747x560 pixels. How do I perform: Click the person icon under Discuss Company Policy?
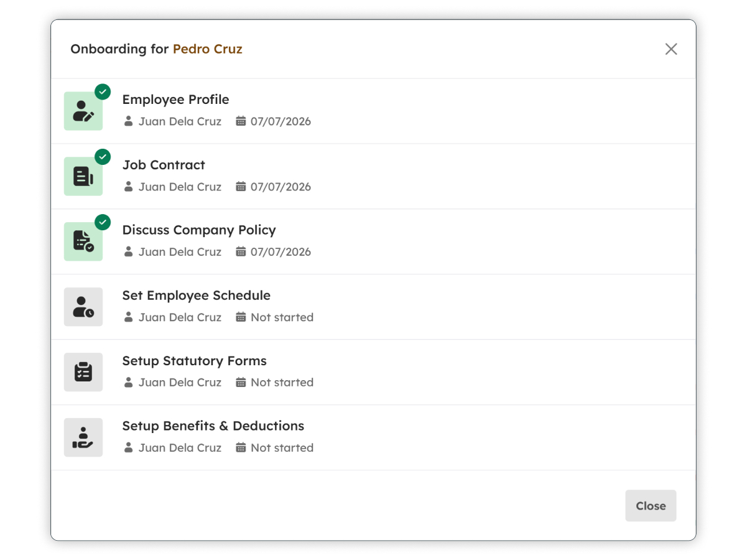tap(128, 252)
